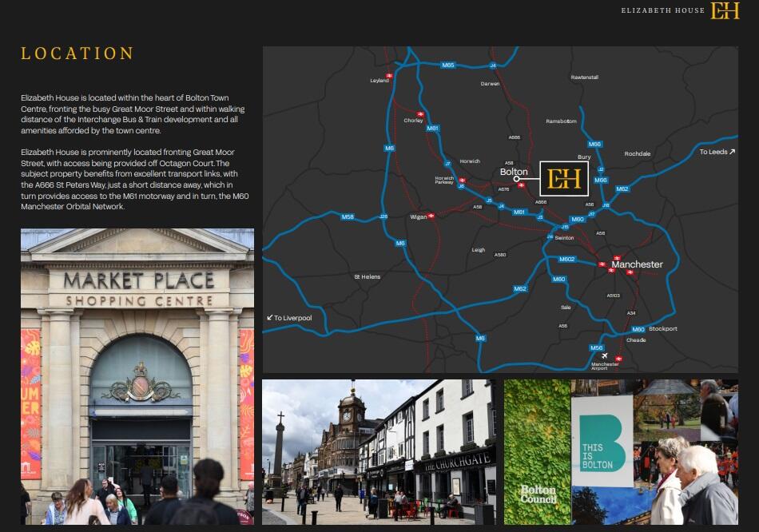Select the M58 motorway badge
The width and height of the screenshot is (759, 532).
click(348, 216)
